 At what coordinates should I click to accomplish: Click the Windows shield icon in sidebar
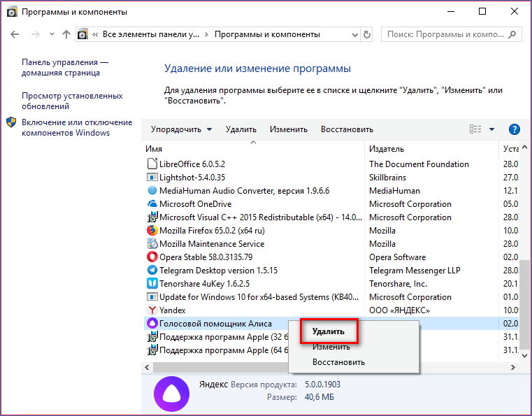coord(11,122)
